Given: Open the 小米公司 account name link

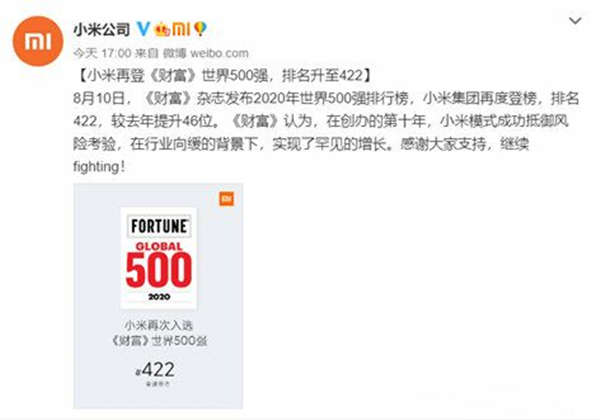Looking at the screenshot, I should (x=102, y=29).
